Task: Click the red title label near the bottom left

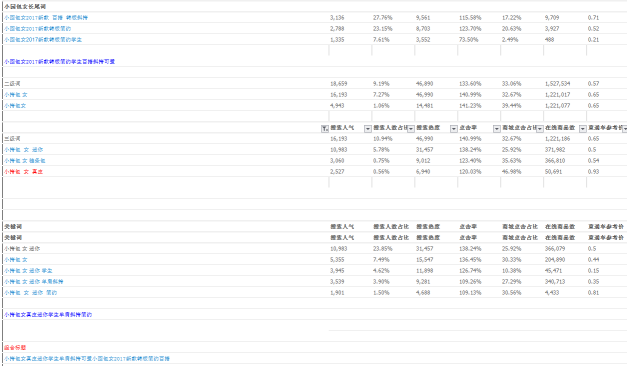Action: pos(15,348)
